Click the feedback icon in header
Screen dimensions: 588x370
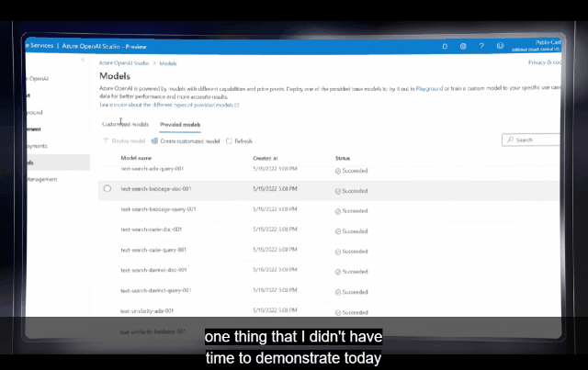[x=500, y=45]
